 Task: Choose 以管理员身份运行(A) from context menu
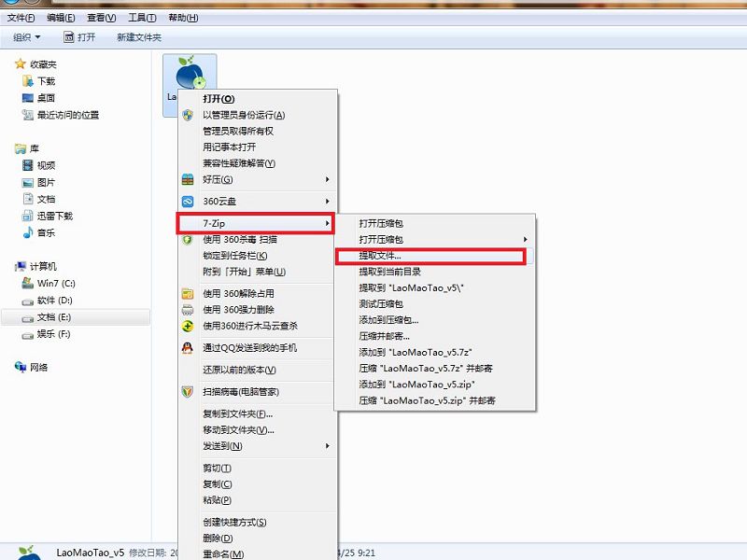(x=244, y=115)
